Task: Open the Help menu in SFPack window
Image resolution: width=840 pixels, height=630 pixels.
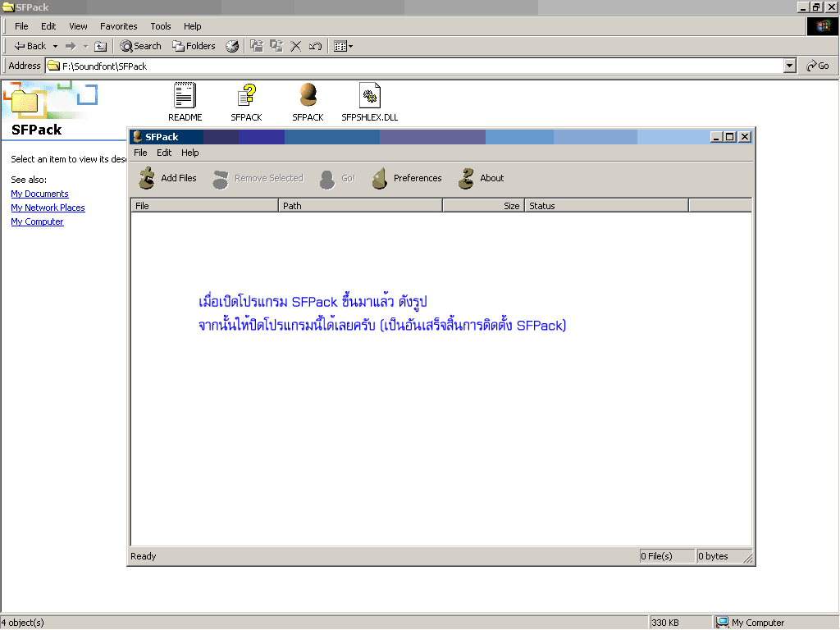Action: coord(189,153)
